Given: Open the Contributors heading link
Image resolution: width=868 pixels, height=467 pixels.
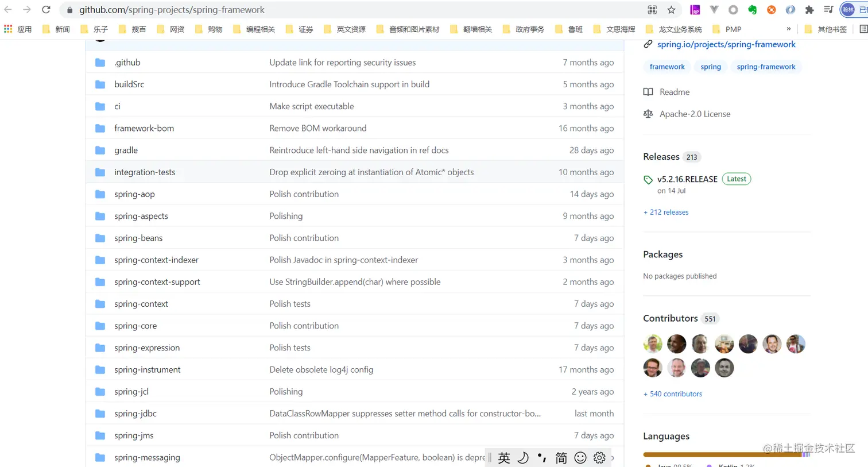Looking at the screenshot, I should (671, 318).
